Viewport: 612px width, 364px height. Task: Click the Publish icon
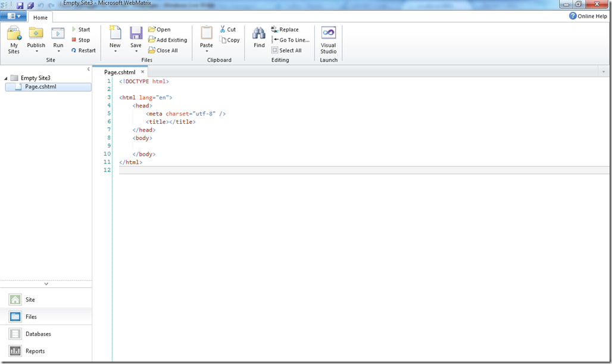36,33
